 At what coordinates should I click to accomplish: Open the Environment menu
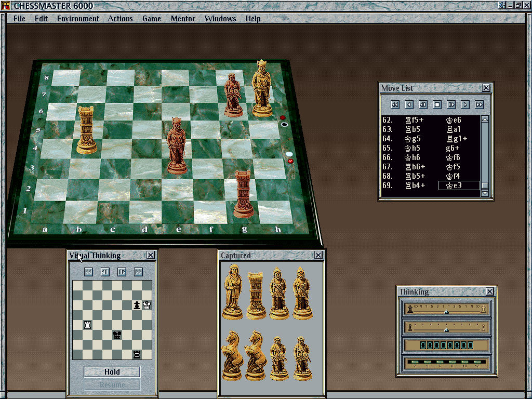78,19
